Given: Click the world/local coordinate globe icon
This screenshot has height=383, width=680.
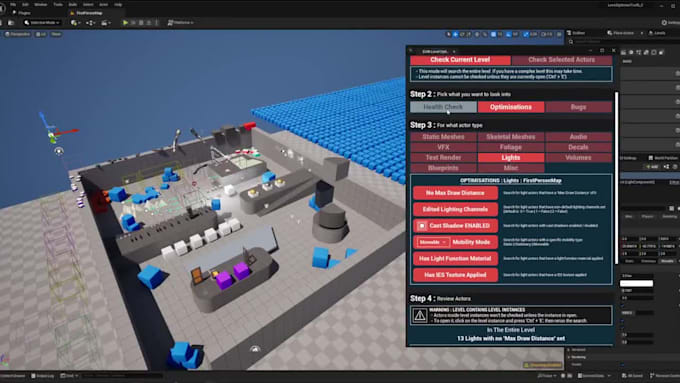Looking at the screenshot, I should pyautogui.click(x=477, y=34).
